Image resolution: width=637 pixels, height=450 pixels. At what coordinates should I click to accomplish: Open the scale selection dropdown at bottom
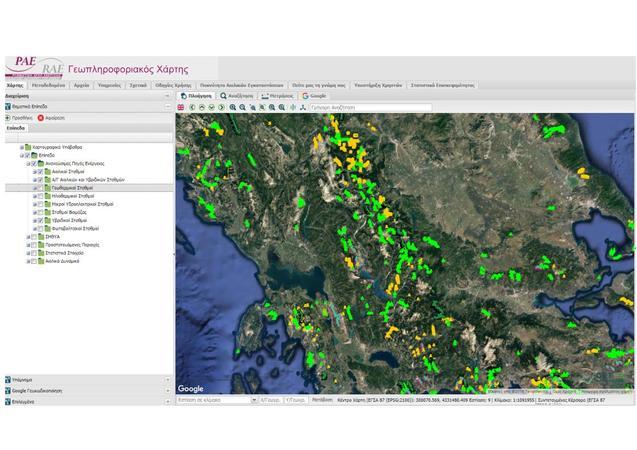pyautogui.click(x=253, y=399)
